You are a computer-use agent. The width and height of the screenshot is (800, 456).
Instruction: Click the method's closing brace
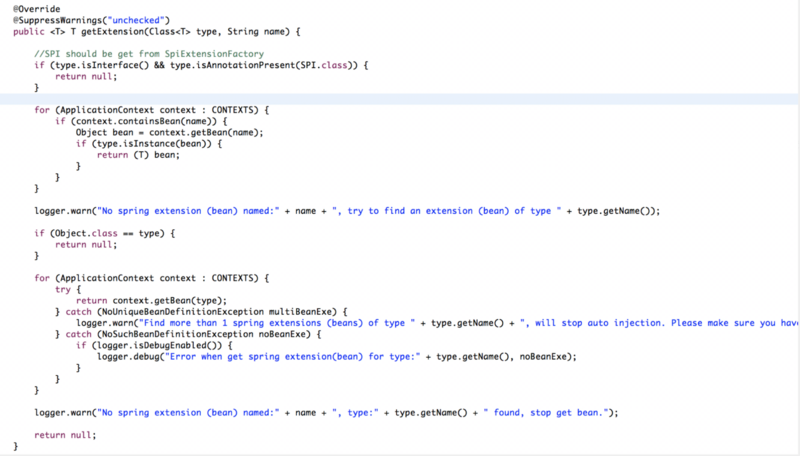(x=16, y=447)
